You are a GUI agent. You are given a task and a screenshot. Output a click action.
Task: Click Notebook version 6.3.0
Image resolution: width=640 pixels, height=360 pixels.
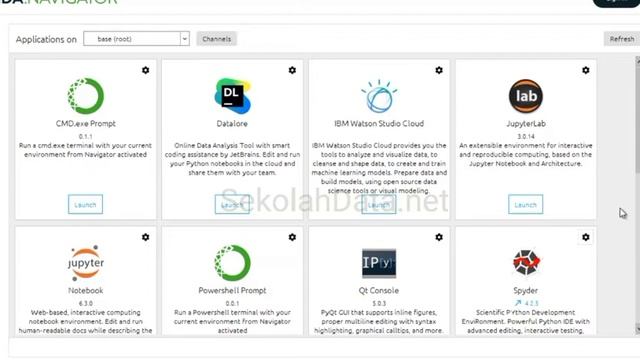(x=86, y=303)
